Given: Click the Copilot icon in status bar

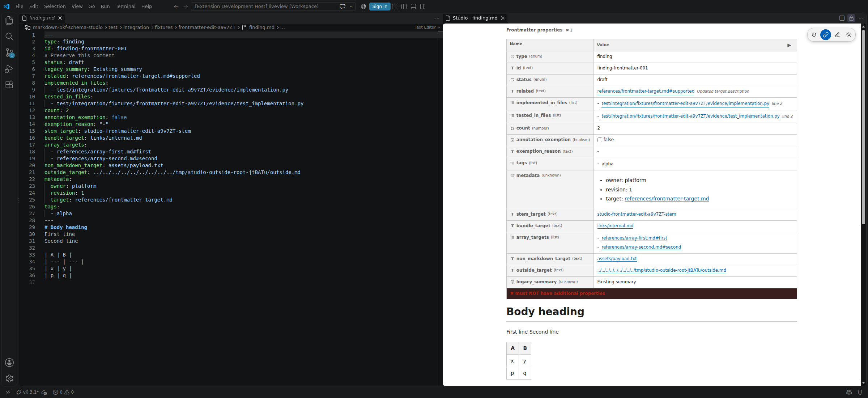Looking at the screenshot, I should point(849,392).
